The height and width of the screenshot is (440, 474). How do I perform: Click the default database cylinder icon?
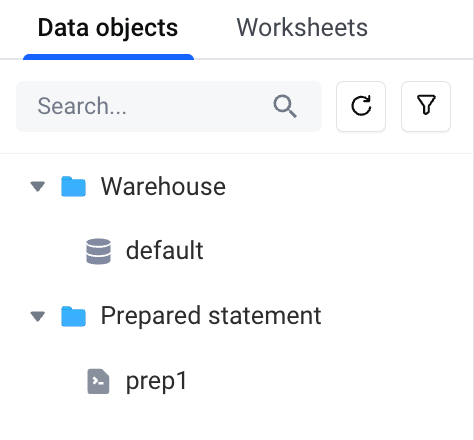point(98,251)
